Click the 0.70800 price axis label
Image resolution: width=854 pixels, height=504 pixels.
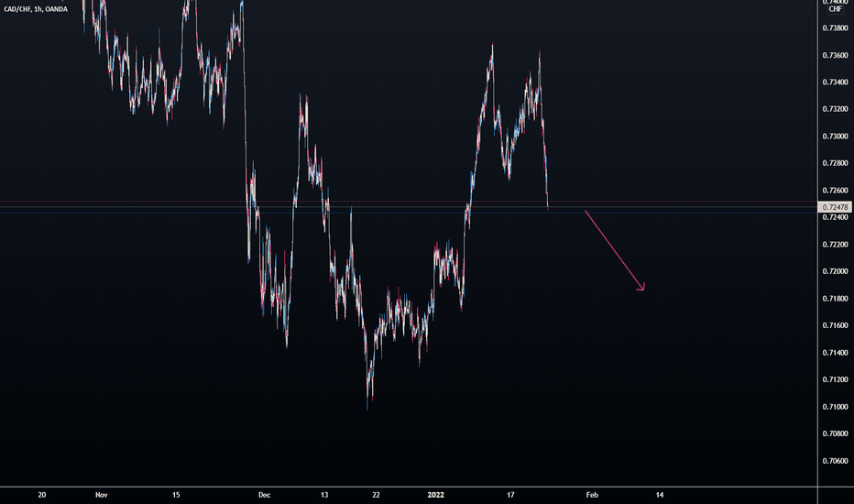click(x=835, y=433)
